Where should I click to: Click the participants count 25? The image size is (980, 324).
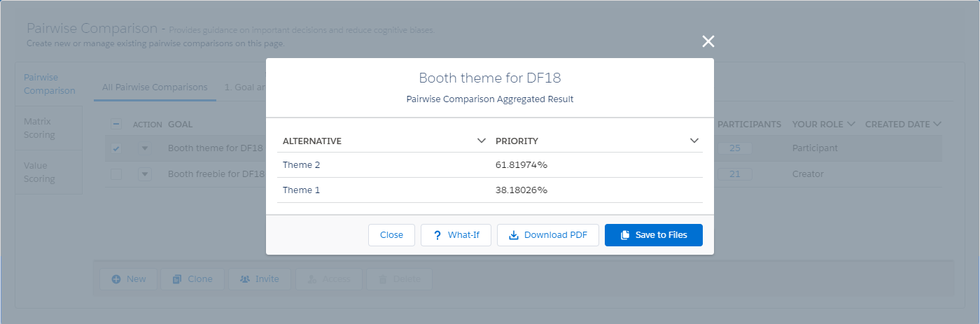coord(734,148)
